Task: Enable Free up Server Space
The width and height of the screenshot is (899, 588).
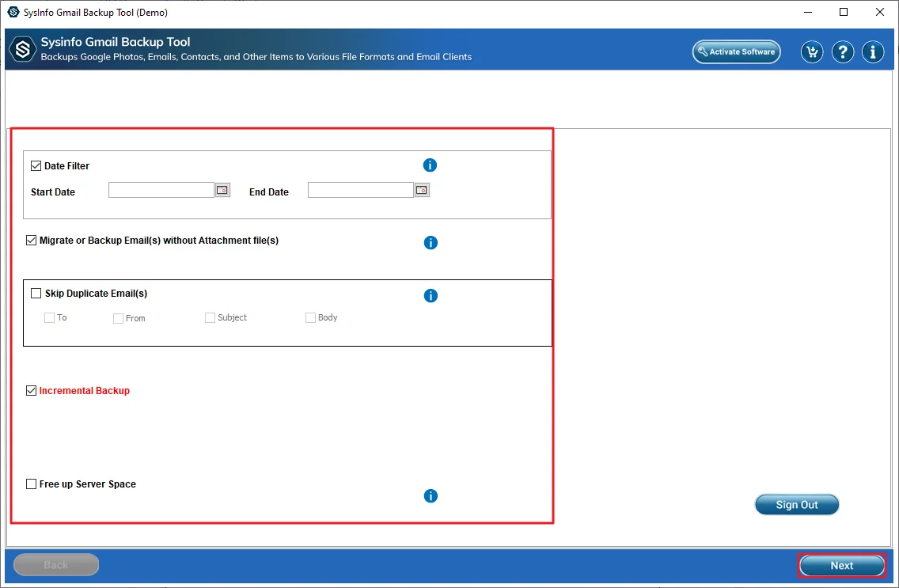Action: [x=31, y=484]
